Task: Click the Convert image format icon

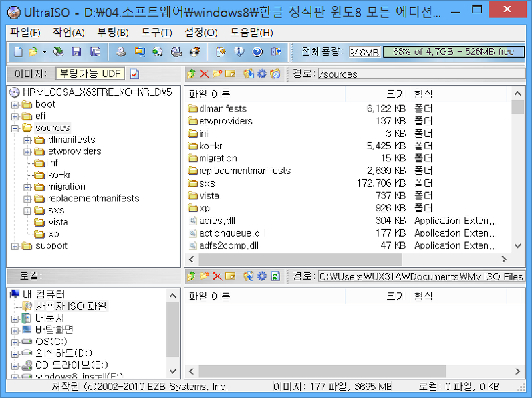Action: pyautogui.click(x=140, y=52)
